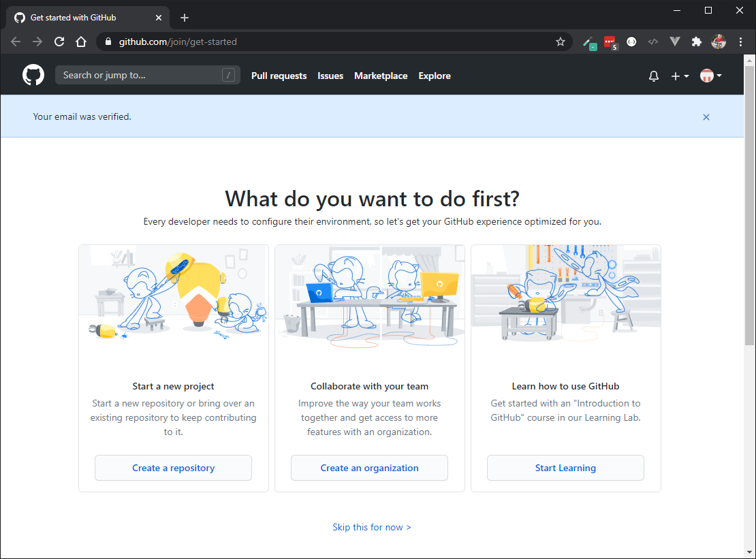Image resolution: width=756 pixels, height=559 pixels.
Task: Click the browser back arrow
Action: click(16, 42)
